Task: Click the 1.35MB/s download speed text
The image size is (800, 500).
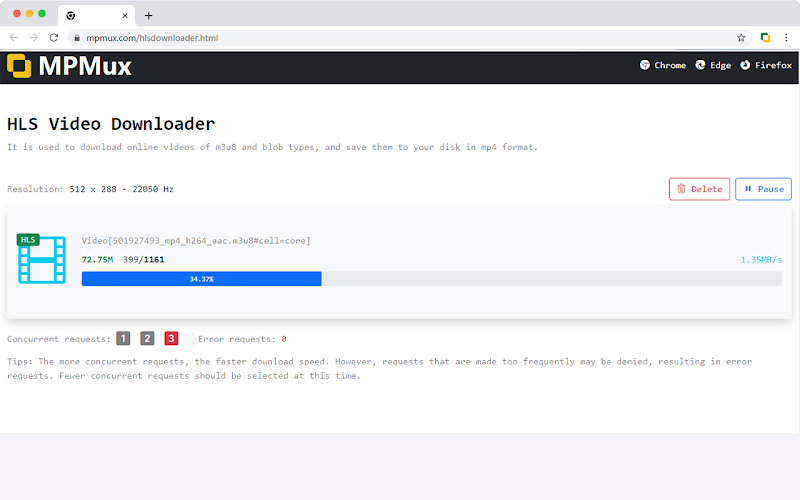Action: [x=761, y=260]
